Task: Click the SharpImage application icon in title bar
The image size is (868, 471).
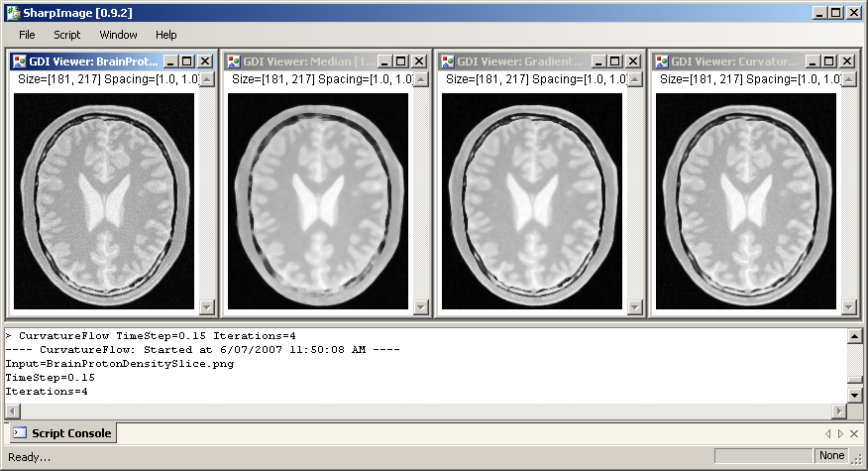Action: click(x=12, y=13)
